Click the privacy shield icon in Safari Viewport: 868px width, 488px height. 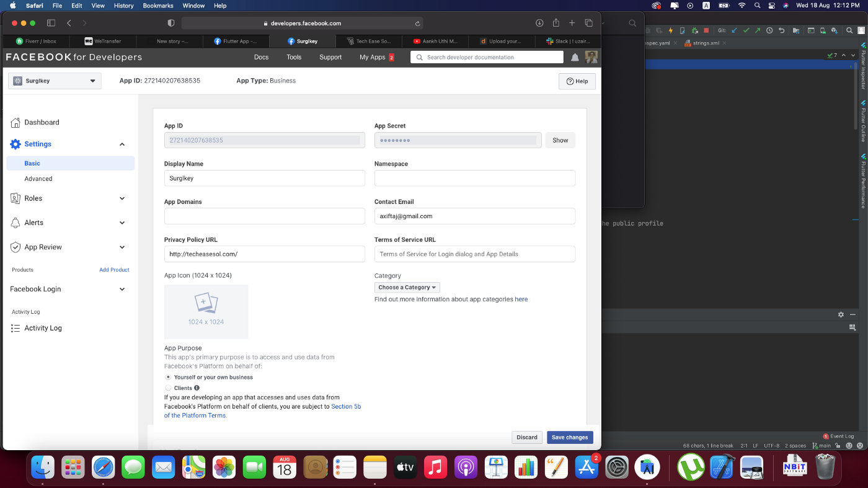[x=171, y=23]
